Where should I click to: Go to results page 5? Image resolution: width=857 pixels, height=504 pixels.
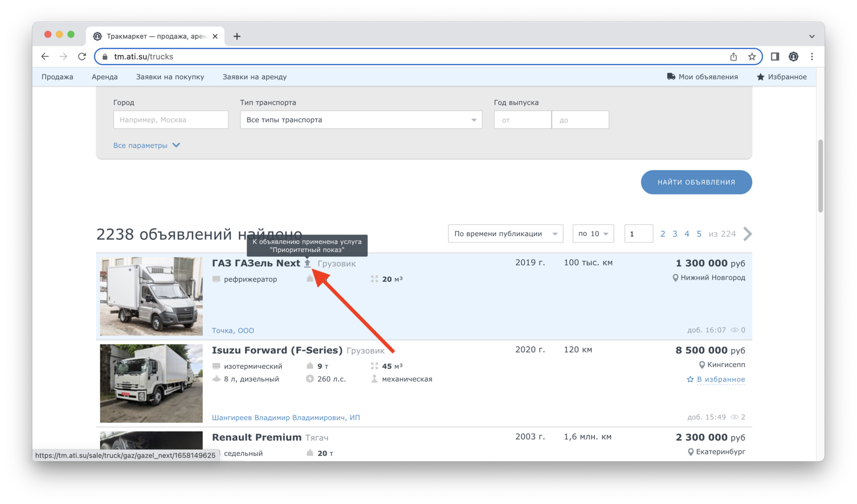(x=699, y=234)
